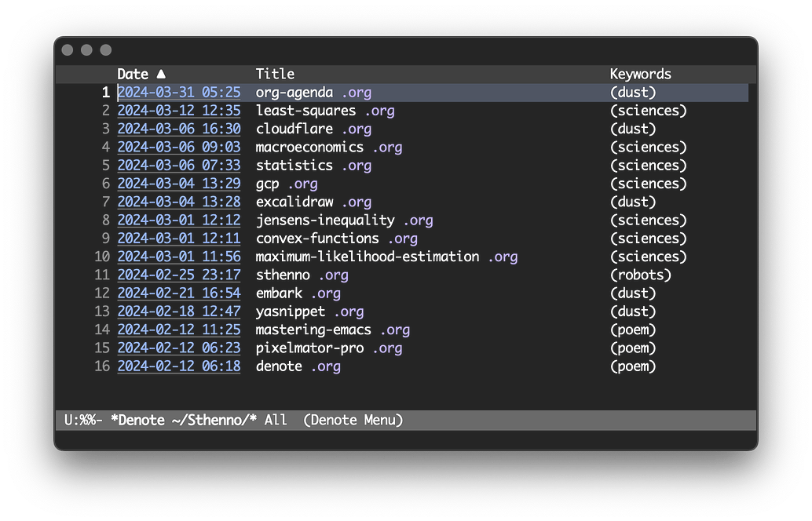Open the macroeconomics note via its date link
This screenshot has width=812, height=521.
click(x=178, y=147)
